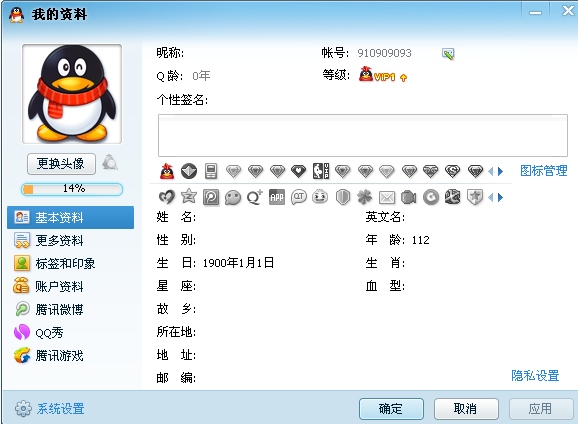This screenshot has height=424, width=578.
Task: Click the QQ mail envelope icon
Action: [387, 198]
